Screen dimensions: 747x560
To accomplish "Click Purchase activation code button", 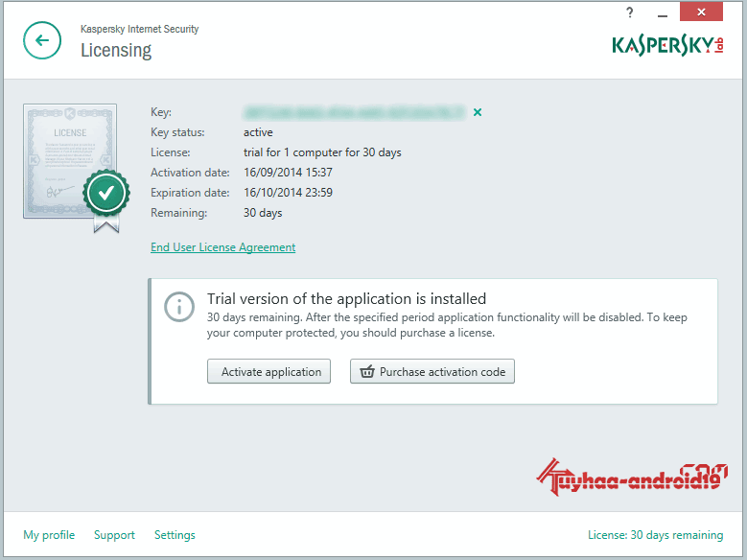I will click(432, 371).
